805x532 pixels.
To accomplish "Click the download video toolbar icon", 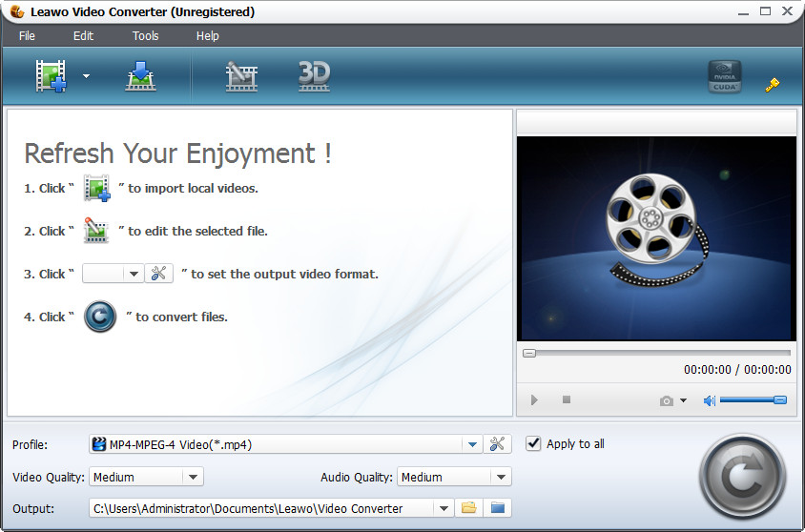I will click(x=140, y=76).
